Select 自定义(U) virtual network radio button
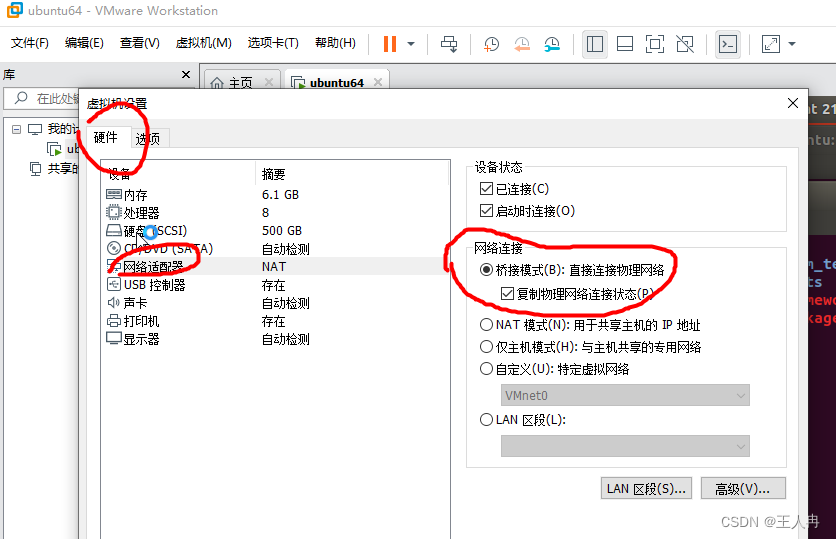Screen dimensions: 836x539 pyautogui.click(x=486, y=369)
